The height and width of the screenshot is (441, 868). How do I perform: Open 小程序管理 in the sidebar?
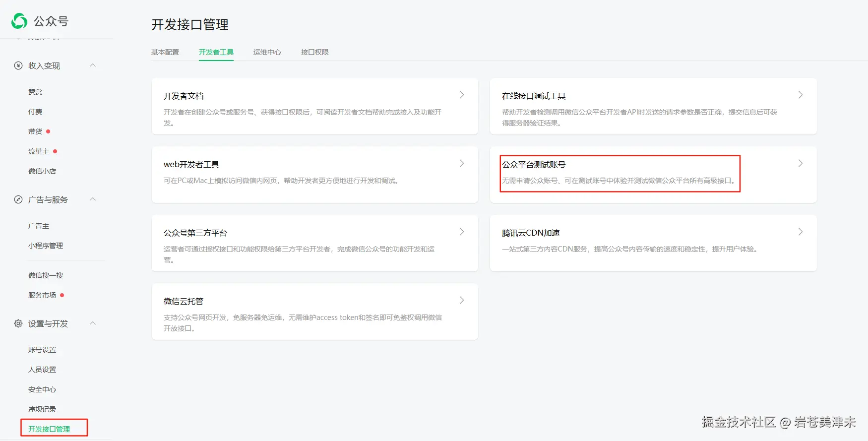(x=46, y=246)
